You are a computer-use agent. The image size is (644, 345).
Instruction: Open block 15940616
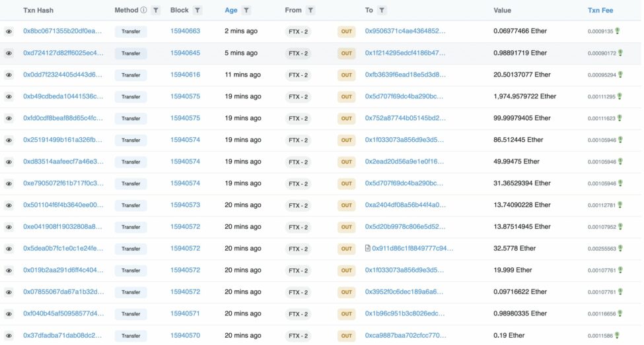pyautogui.click(x=185, y=75)
